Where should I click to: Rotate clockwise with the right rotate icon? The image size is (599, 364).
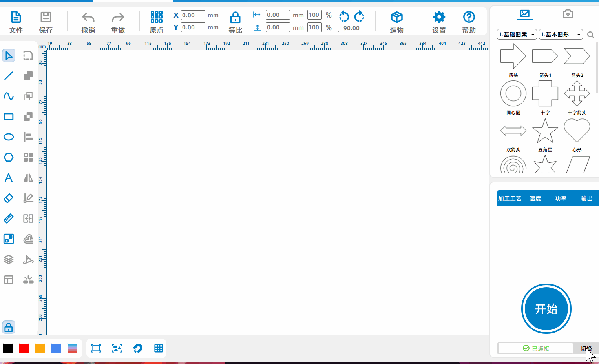click(359, 16)
